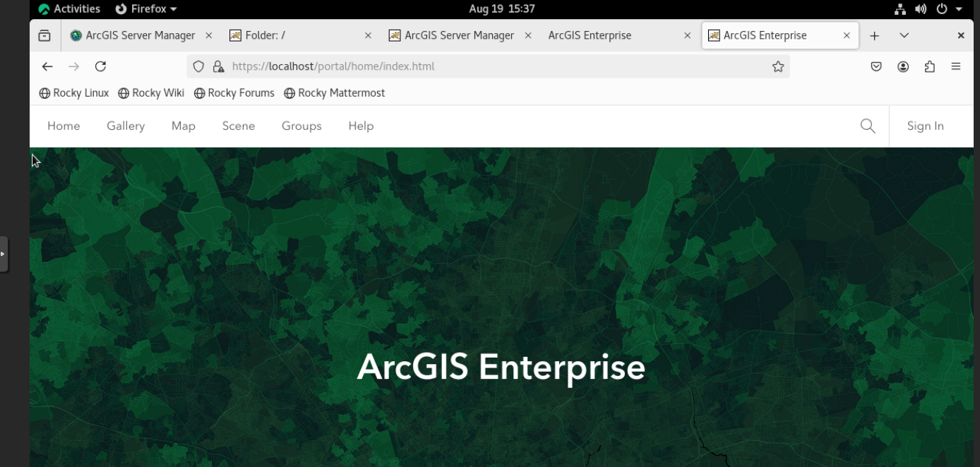980x467 pixels.
Task: Go back with the browser back arrow
Action: [x=47, y=66]
